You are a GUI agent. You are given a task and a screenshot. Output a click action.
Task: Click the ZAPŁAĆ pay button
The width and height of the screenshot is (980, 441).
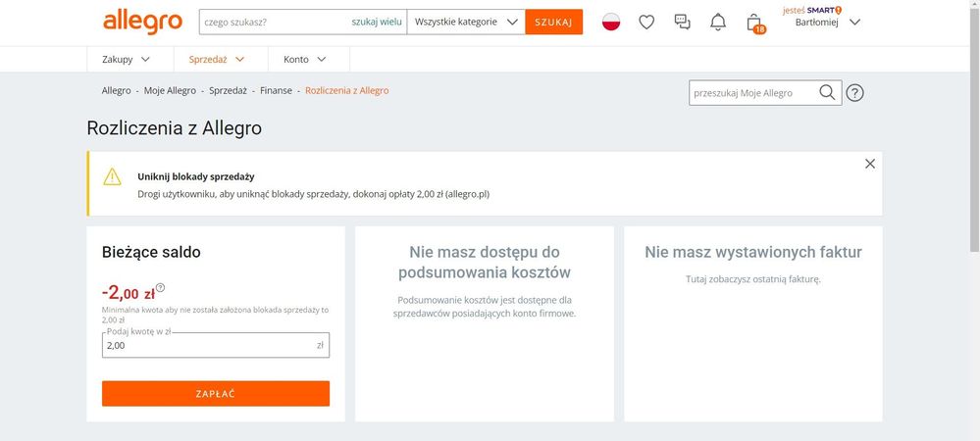pyautogui.click(x=216, y=394)
